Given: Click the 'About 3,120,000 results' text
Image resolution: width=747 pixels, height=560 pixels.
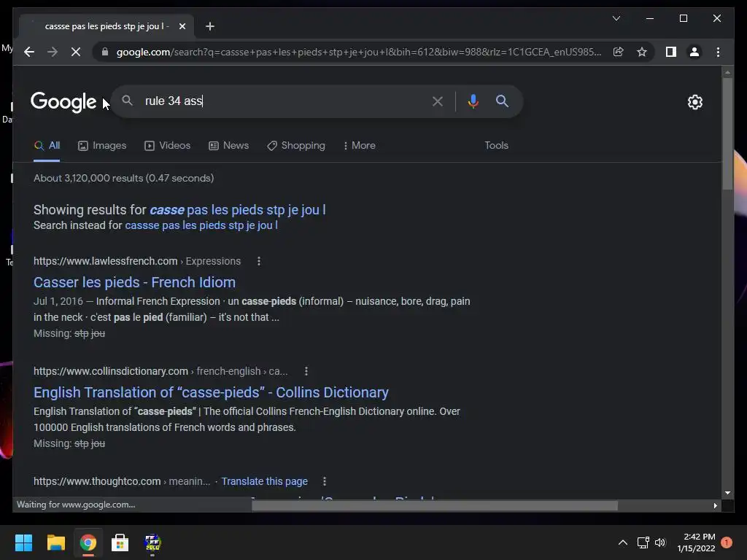Looking at the screenshot, I should click(123, 178).
